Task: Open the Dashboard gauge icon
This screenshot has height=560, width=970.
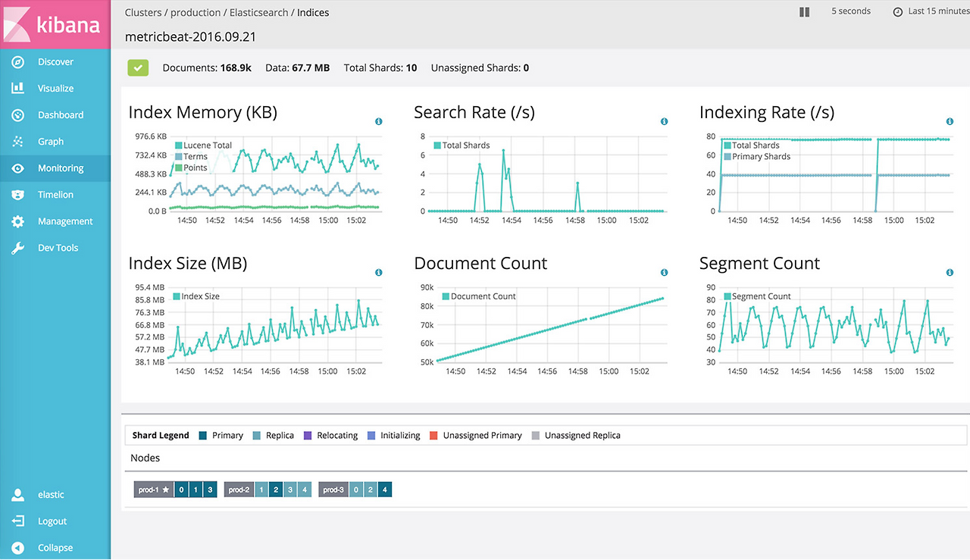Action: [x=18, y=115]
